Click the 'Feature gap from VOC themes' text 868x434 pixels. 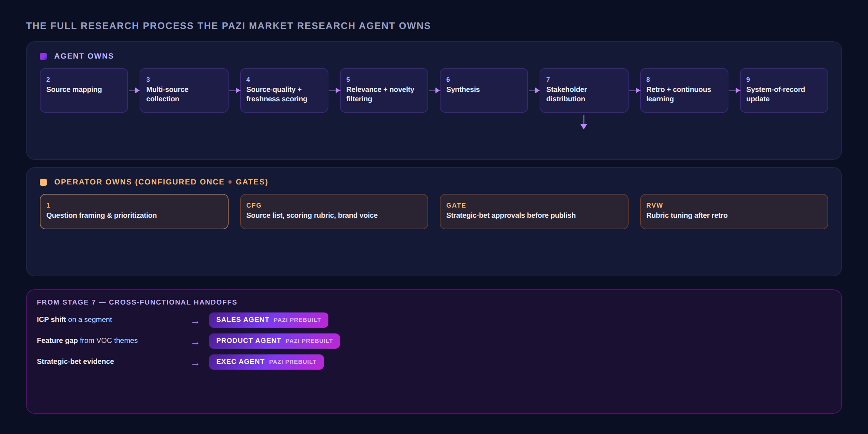(87, 341)
